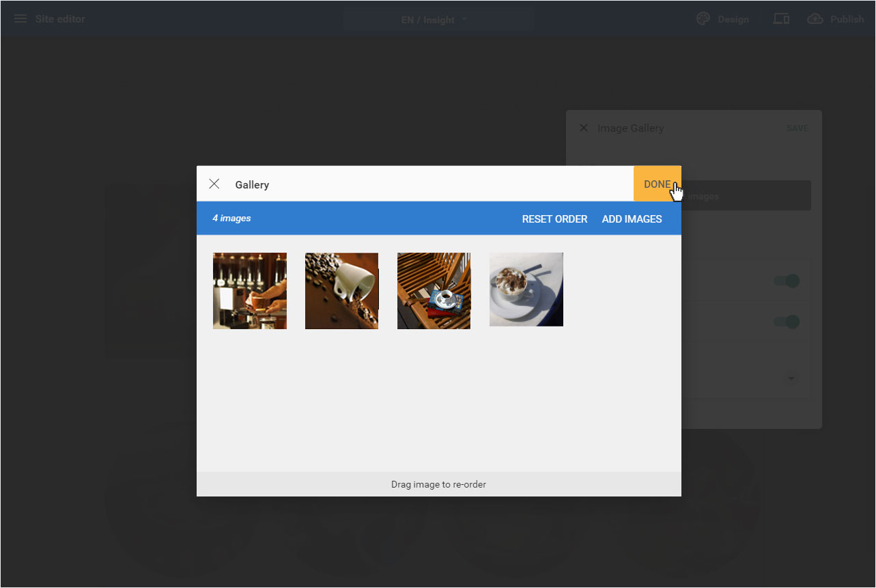This screenshot has width=876, height=588.
Task: Click the Publish cloud button
Action: (x=836, y=19)
